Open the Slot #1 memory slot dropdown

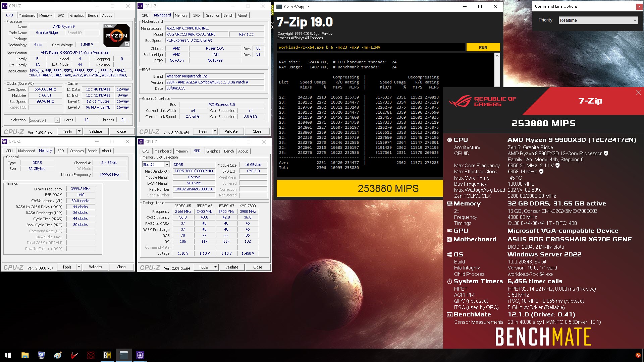click(156, 165)
